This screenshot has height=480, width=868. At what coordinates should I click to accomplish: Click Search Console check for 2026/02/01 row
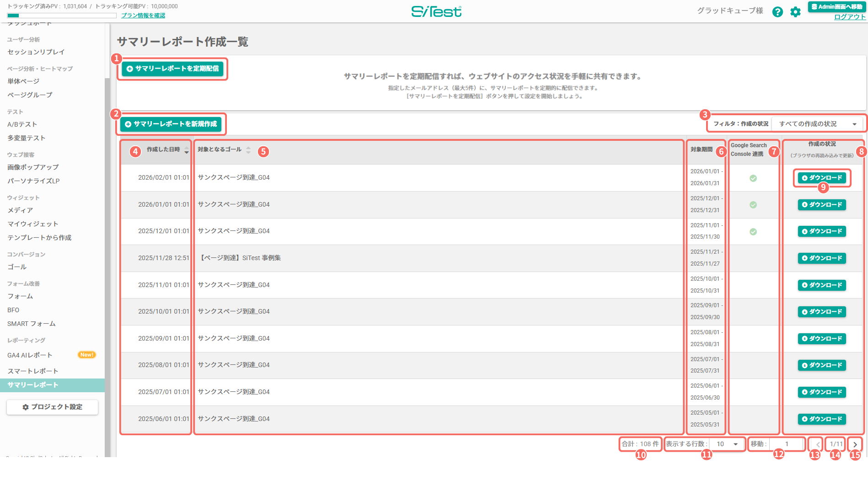tap(753, 178)
